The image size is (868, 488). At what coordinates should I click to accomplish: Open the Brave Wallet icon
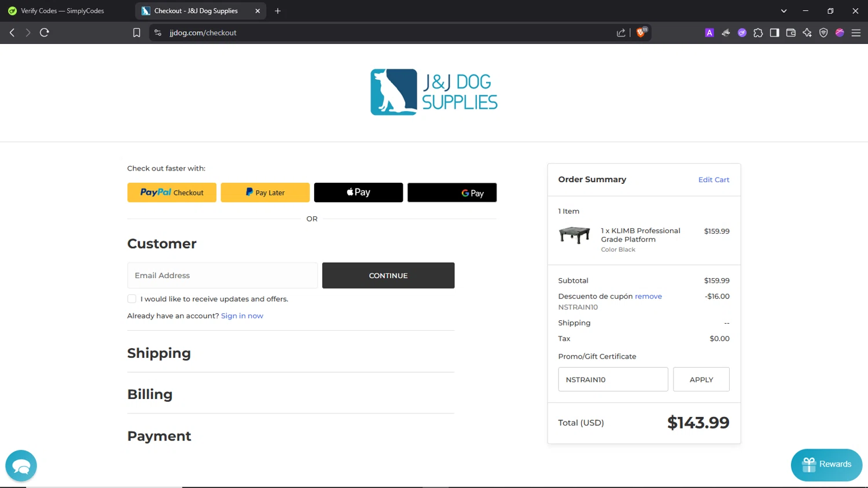[791, 33]
